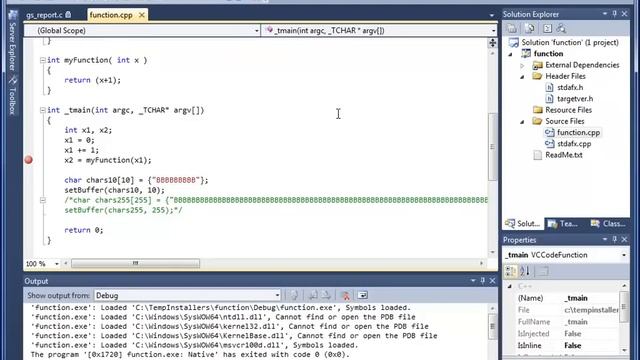Open the active files dropdown arrow near tabs

pos(492,16)
